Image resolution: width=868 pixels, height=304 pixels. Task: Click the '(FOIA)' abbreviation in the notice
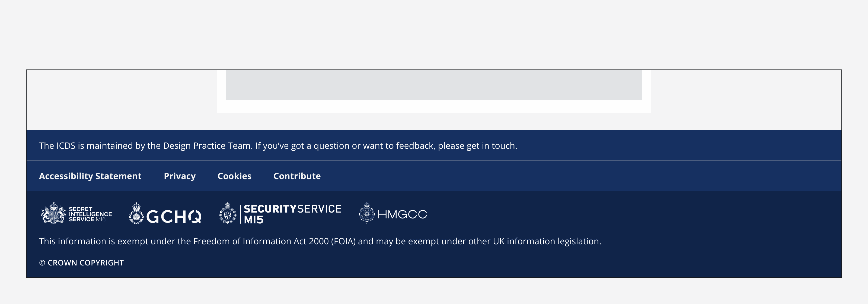coord(343,241)
